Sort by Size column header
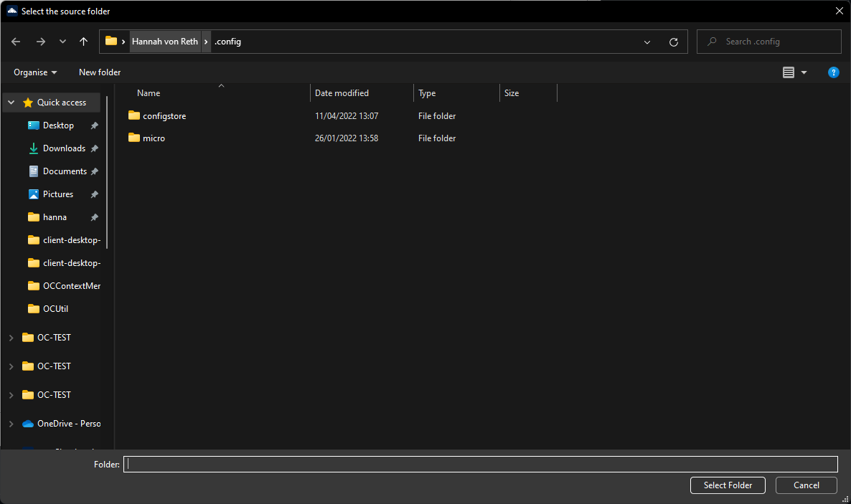851x504 pixels. click(x=512, y=93)
